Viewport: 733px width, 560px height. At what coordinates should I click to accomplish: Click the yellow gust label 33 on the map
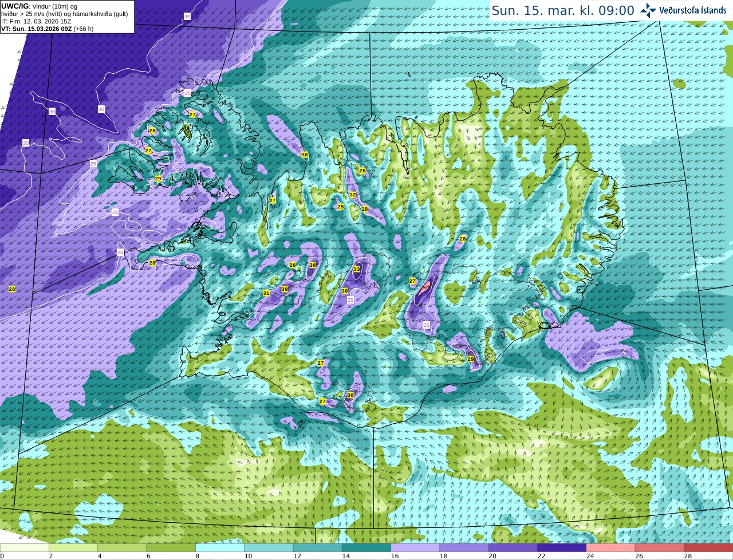(357, 269)
